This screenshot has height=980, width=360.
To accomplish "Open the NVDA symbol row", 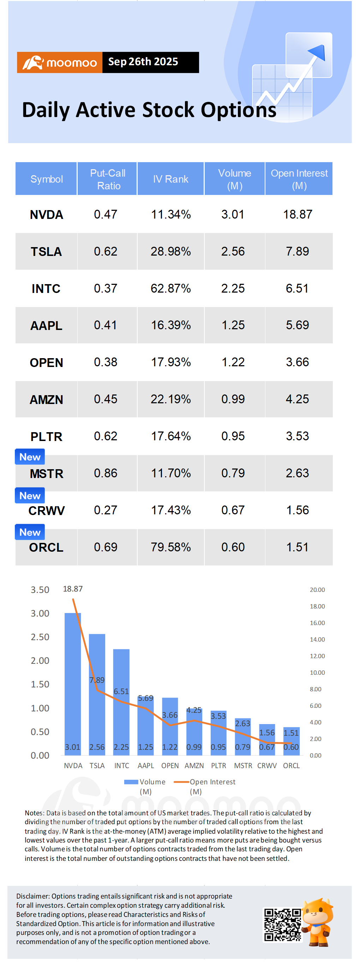I will pyautogui.click(x=47, y=215).
